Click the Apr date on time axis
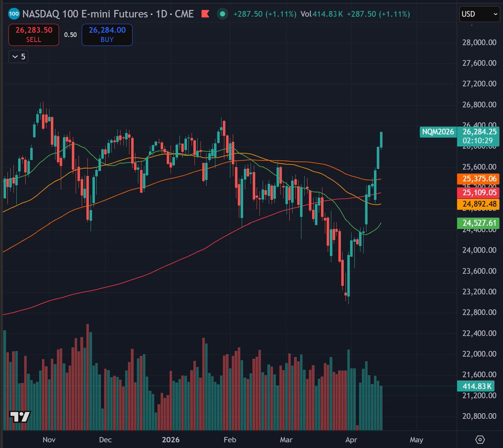The width and height of the screenshot is (503, 448). point(351,440)
